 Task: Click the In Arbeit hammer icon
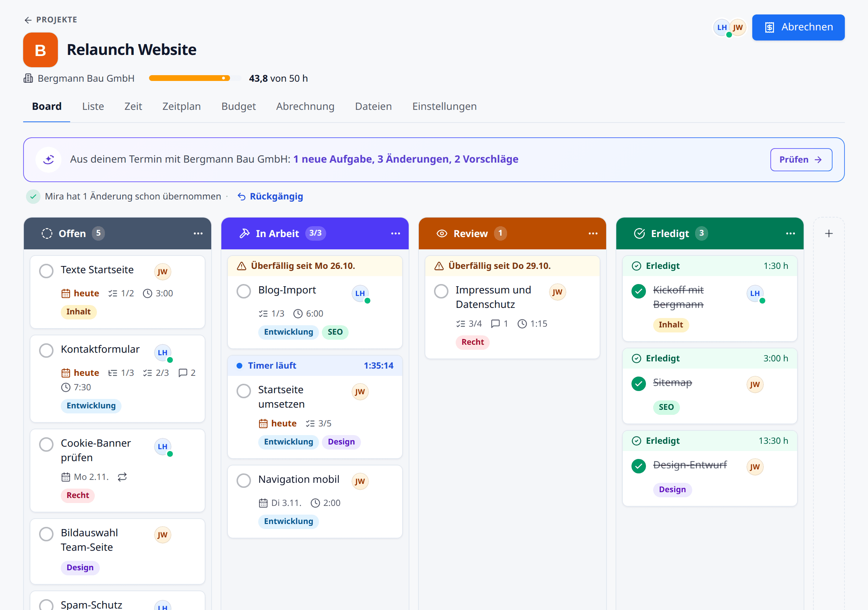pos(244,233)
